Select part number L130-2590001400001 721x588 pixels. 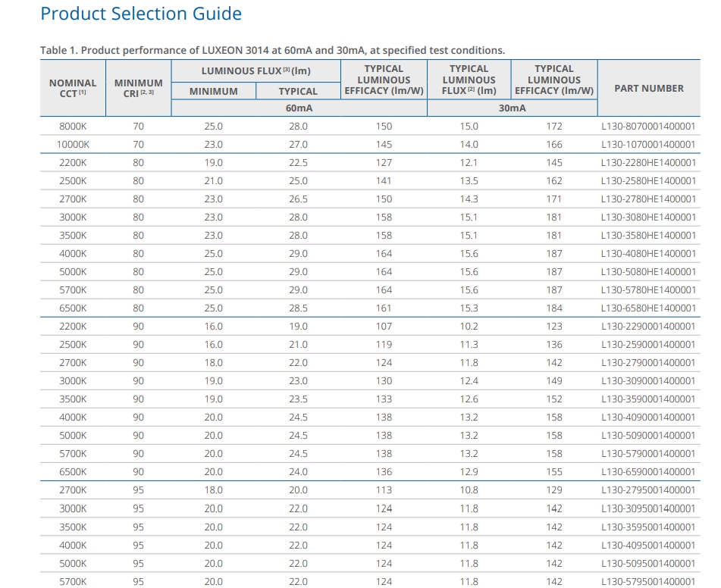click(648, 344)
